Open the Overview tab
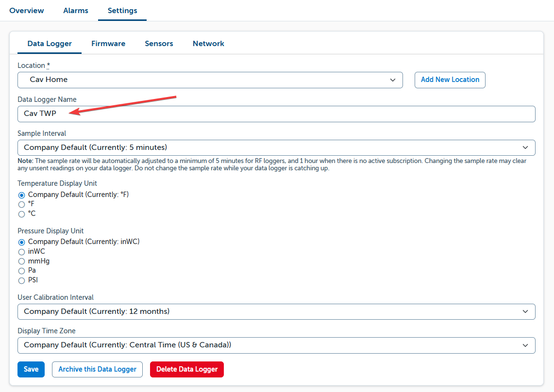 click(x=26, y=10)
